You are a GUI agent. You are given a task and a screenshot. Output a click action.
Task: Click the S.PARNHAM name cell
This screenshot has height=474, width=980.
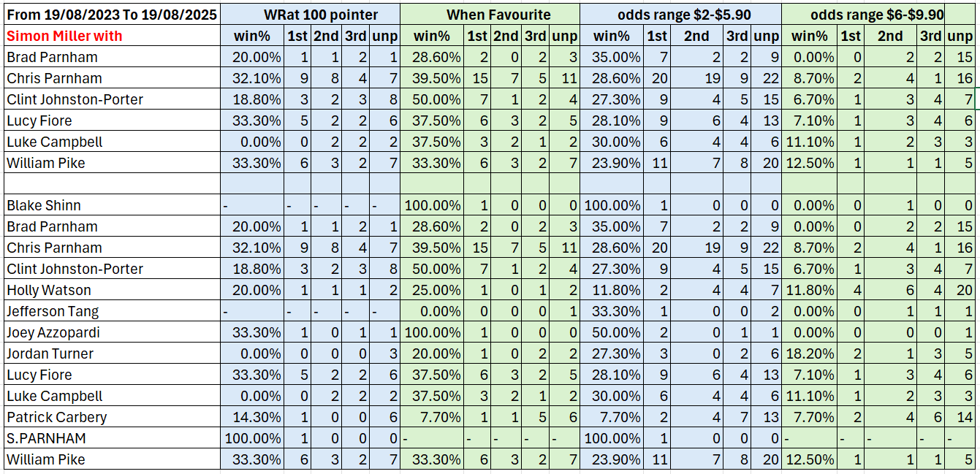coord(111,438)
